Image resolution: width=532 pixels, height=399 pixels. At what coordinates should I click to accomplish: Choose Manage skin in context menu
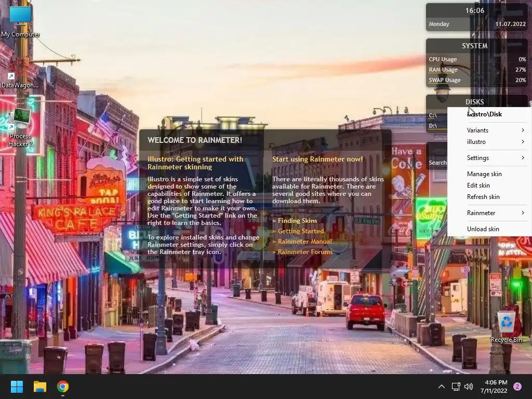(x=489, y=174)
